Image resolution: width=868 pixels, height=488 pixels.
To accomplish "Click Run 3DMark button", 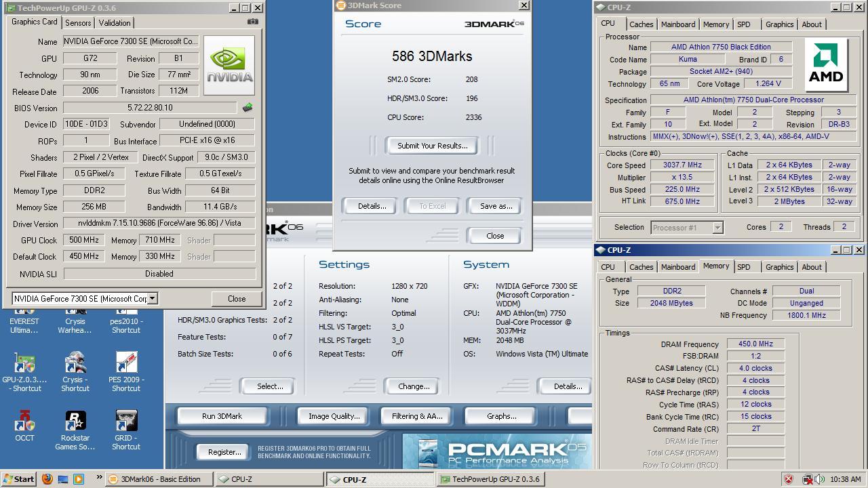I will pyautogui.click(x=222, y=416).
